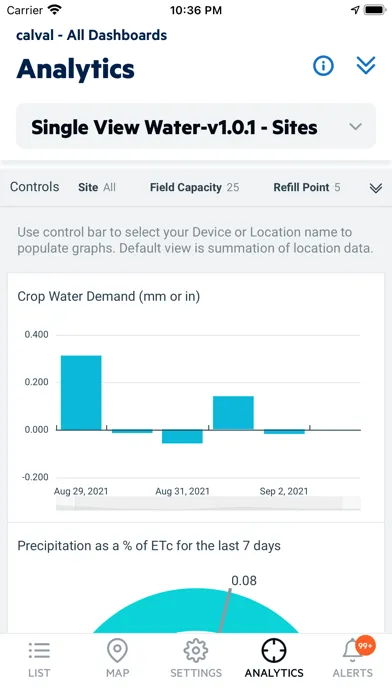392x696 pixels.
Task: Open the List tab icon
Action: 39,650
